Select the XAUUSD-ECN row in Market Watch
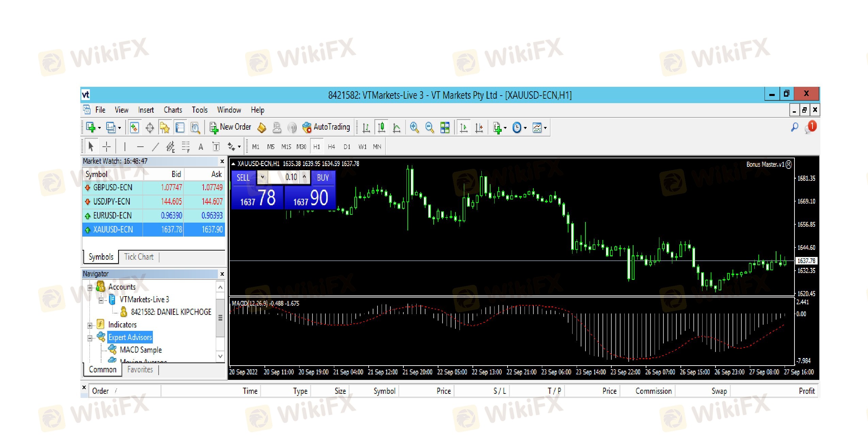The width and height of the screenshot is (868, 435). pos(154,229)
